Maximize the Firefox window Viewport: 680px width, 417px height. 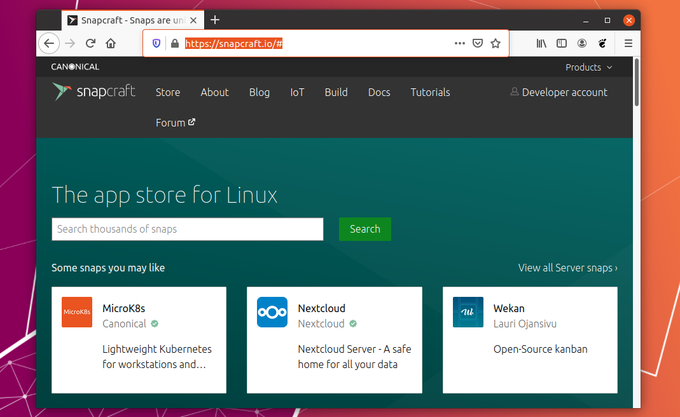607,20
